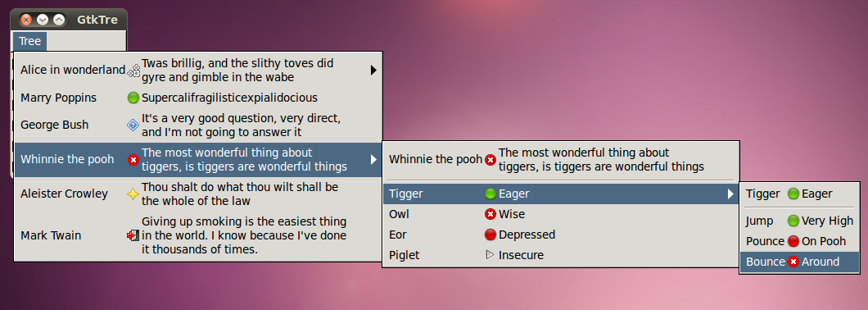The height and width of the screenshot is (310, 868).
Task: Close the GtkTree window with the red button
Action: pyautogui.click(x=26, y=20)
